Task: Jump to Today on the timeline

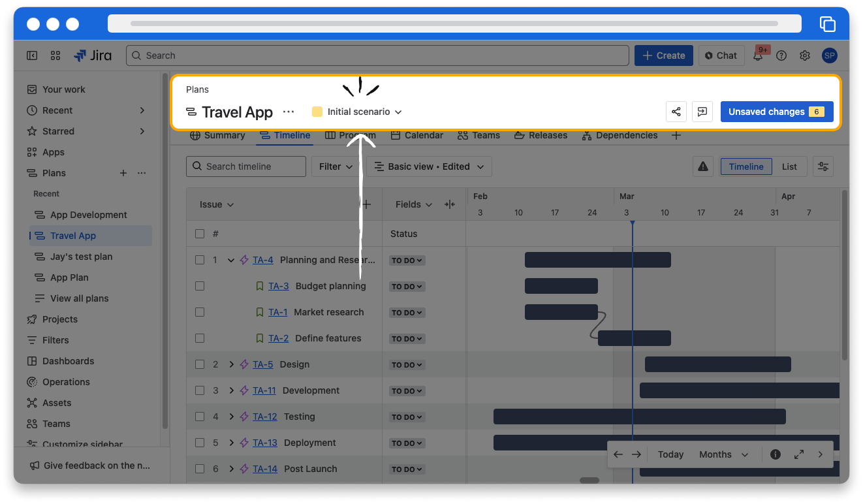Action: point(670,454)
